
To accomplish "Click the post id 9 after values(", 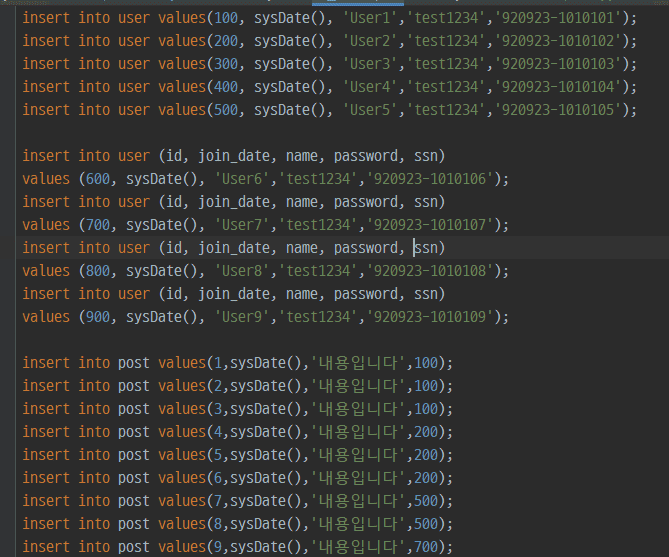I will point(218,548).
